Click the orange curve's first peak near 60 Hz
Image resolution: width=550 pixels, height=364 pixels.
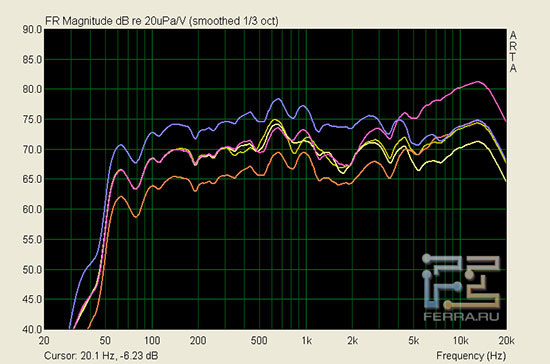pos(121,197)
